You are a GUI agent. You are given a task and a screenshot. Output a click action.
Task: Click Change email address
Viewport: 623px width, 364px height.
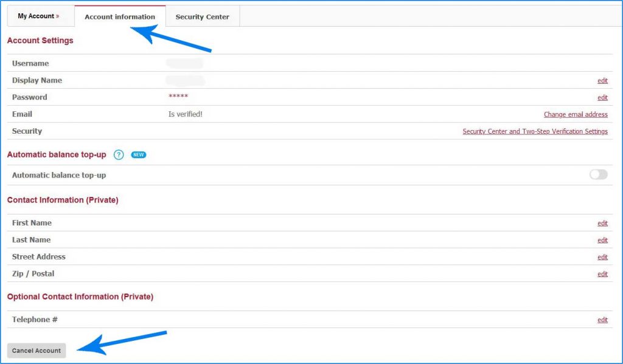(575, 114)
